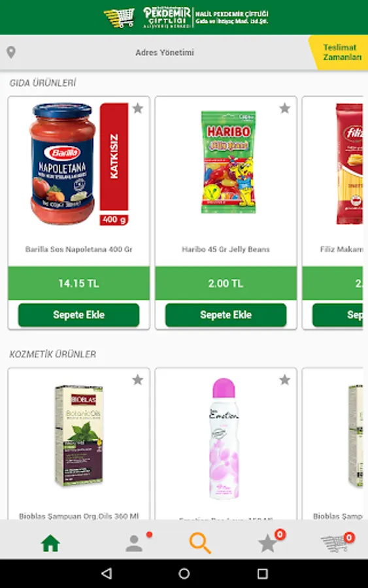Tap Android recent apps square button

[x=263, y=574]
